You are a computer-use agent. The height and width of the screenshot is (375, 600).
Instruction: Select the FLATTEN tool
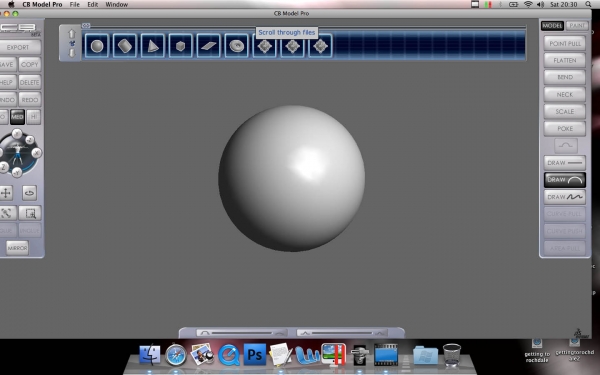click(565, 60)
